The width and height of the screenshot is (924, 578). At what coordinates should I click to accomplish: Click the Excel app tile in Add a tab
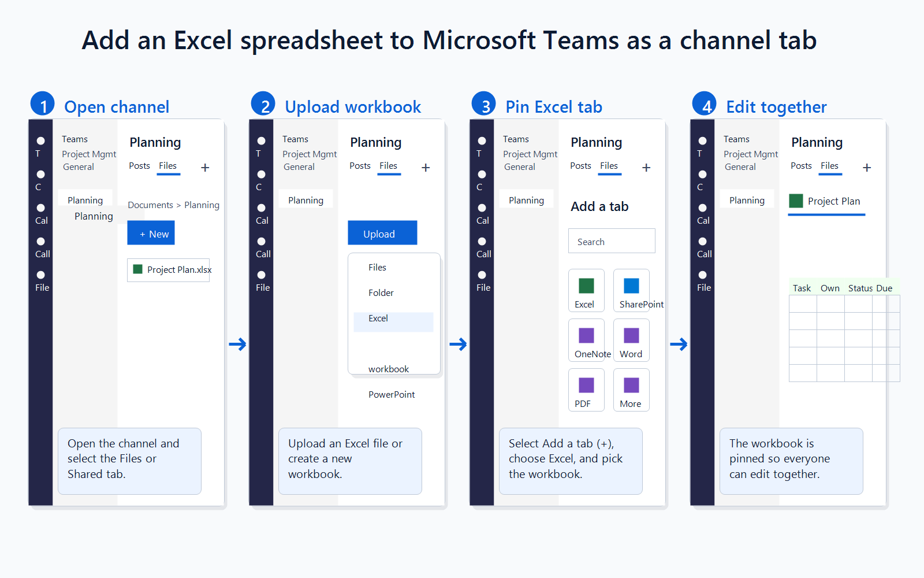pos(586,290)
